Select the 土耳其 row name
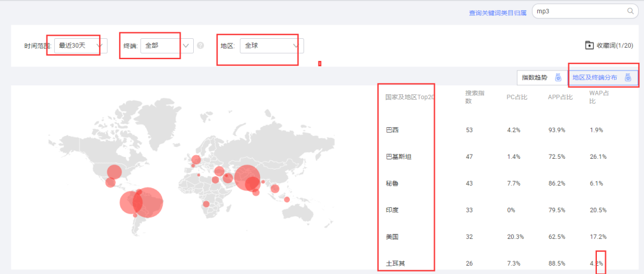Image resolution: width=644 pixels, height=274 pixels. click(x=395, y=263)
